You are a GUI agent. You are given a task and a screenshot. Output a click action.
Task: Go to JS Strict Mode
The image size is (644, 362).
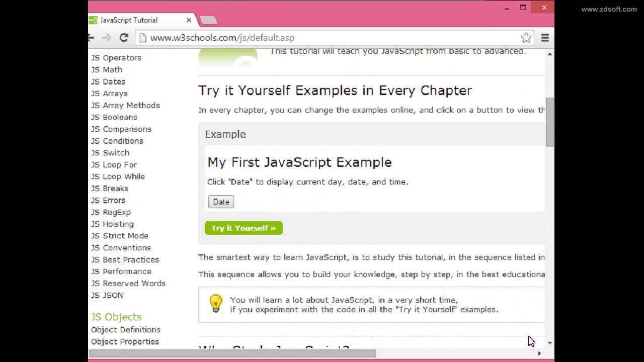click(120, 236)
